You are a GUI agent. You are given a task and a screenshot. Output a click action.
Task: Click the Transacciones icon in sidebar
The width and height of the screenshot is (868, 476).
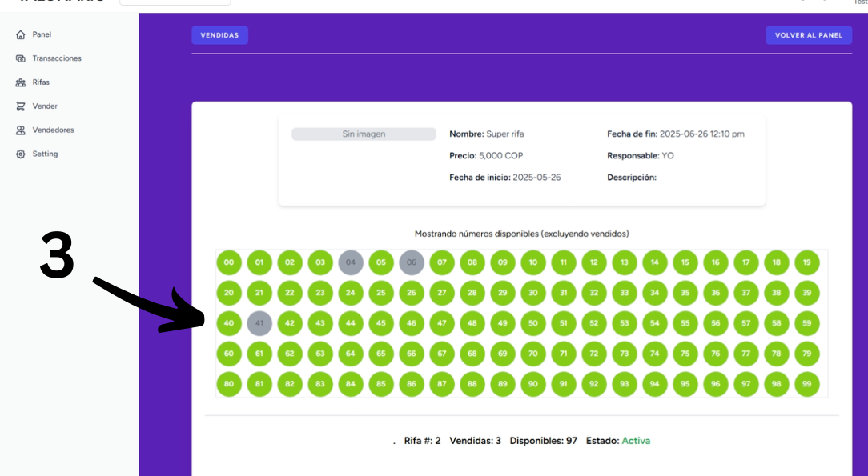(21, 58)
